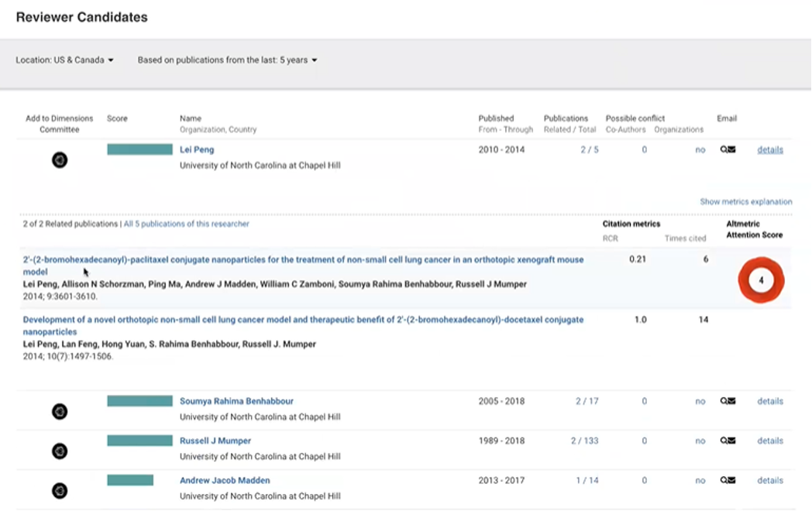812x511 pixels.
Task: Add Russell J Mumper to the committee
Action: 60,451
